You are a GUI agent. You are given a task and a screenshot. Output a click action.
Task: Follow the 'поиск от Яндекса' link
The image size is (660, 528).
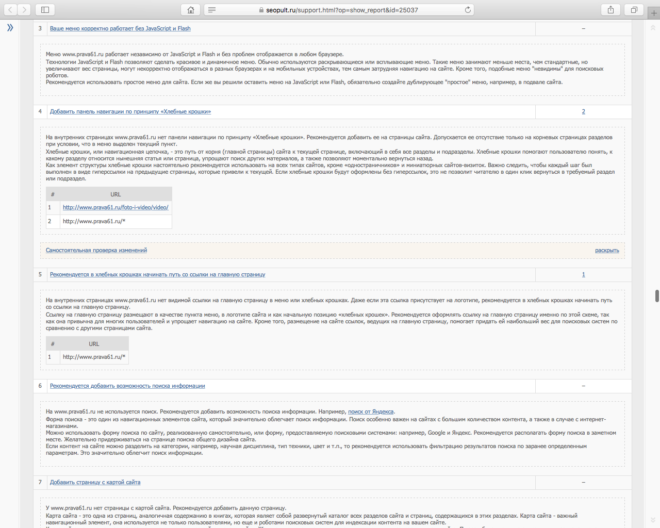tap(370, 410)
